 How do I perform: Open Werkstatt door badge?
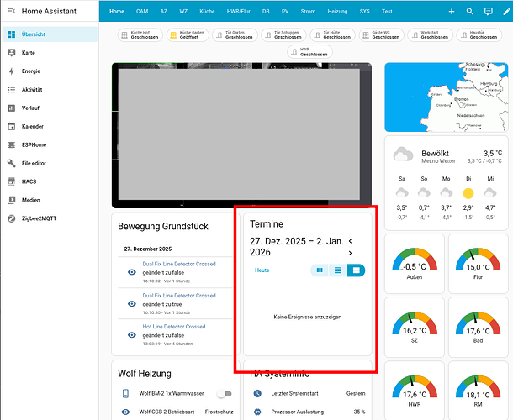tap(431, 35)
